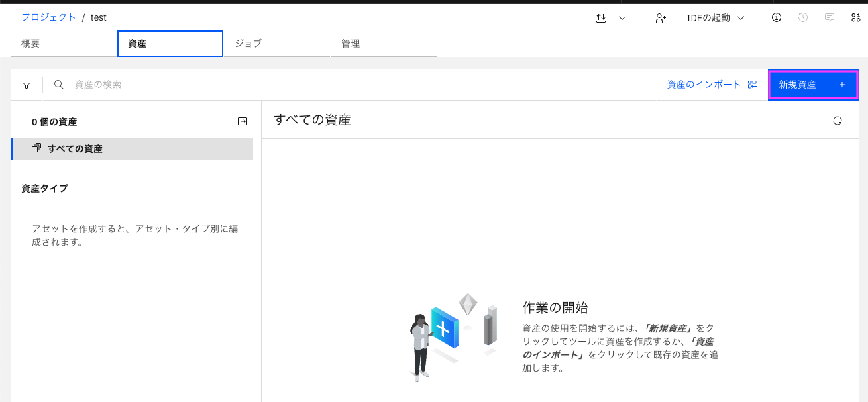Image resolution: width=868 pixels, height=402 pixels.
Task: Expand the dropdown chevron beside import/export
Action: (x=622, y=18)
